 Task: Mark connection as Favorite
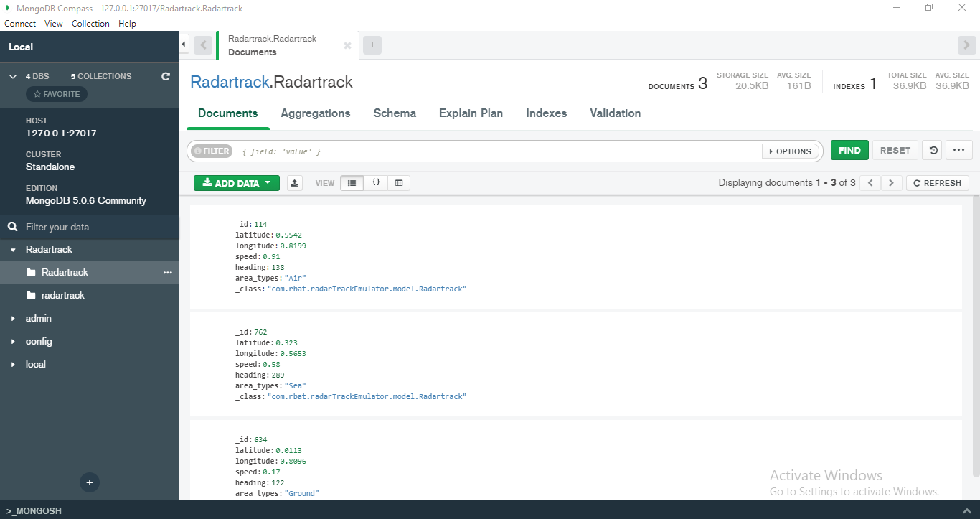[x=57, y=94]
